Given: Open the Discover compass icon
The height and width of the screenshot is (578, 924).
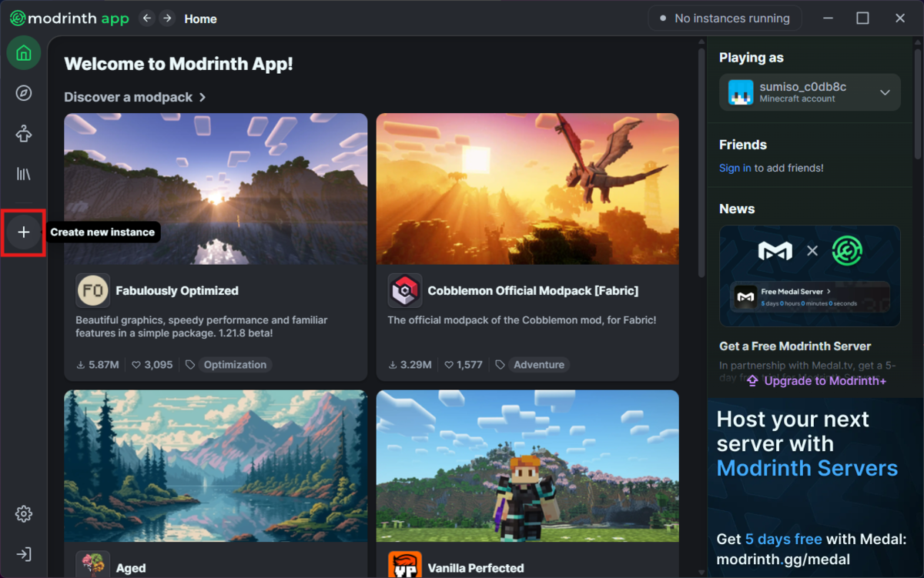Looking at the screenshot, I should 24,92.
